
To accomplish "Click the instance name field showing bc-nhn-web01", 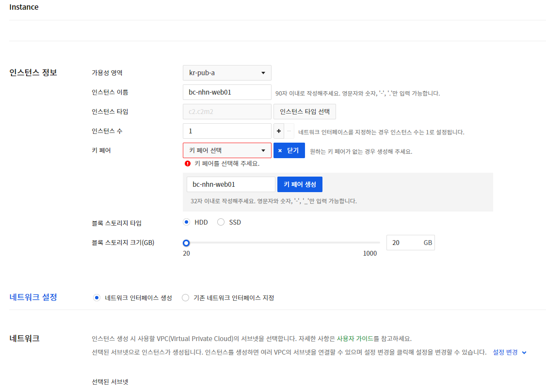I will [226, 92].
